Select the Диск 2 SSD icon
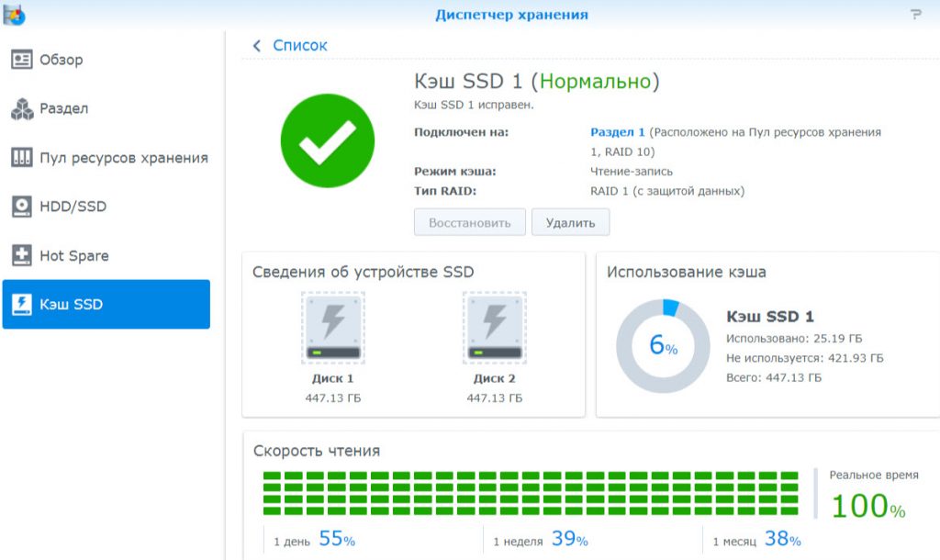 point(493,327)
